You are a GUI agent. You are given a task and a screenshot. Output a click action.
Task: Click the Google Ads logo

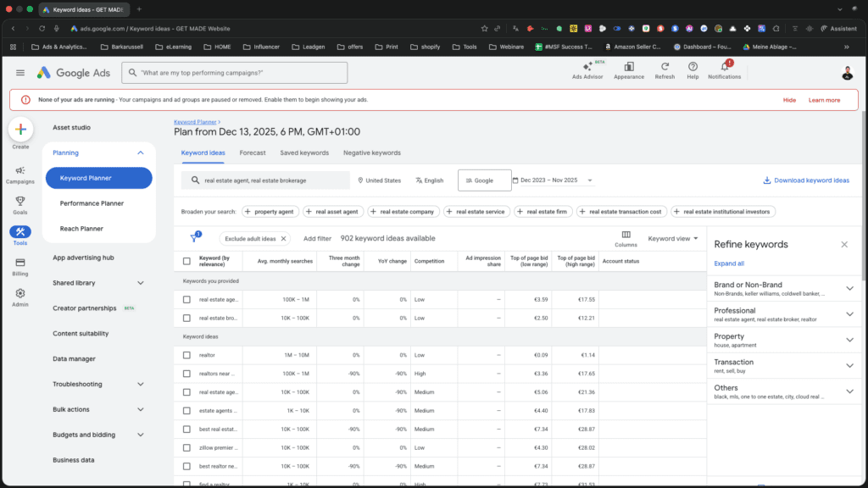pos(74,73)
